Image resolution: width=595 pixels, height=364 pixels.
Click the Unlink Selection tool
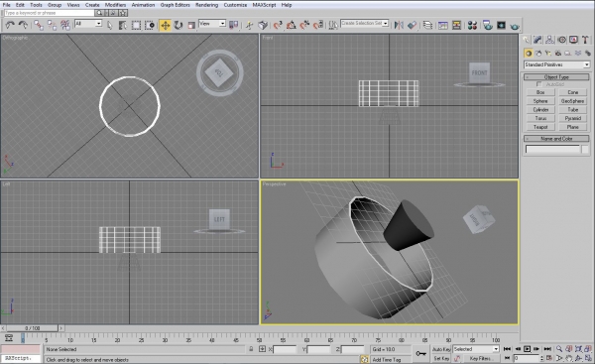click(52, 25)
